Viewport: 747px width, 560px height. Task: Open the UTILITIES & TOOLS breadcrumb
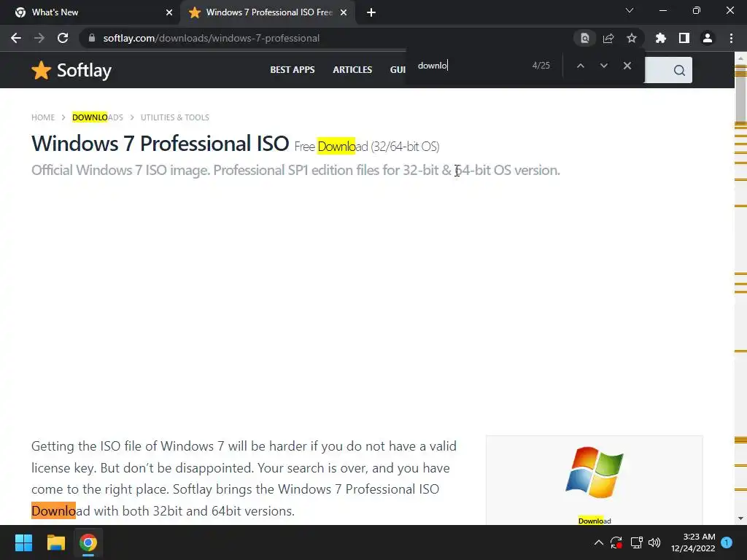[x=175, y=117]
